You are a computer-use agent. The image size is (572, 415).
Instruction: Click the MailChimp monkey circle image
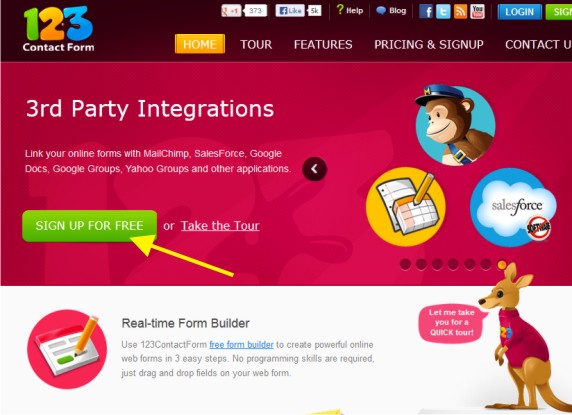[x=456, y=125]
